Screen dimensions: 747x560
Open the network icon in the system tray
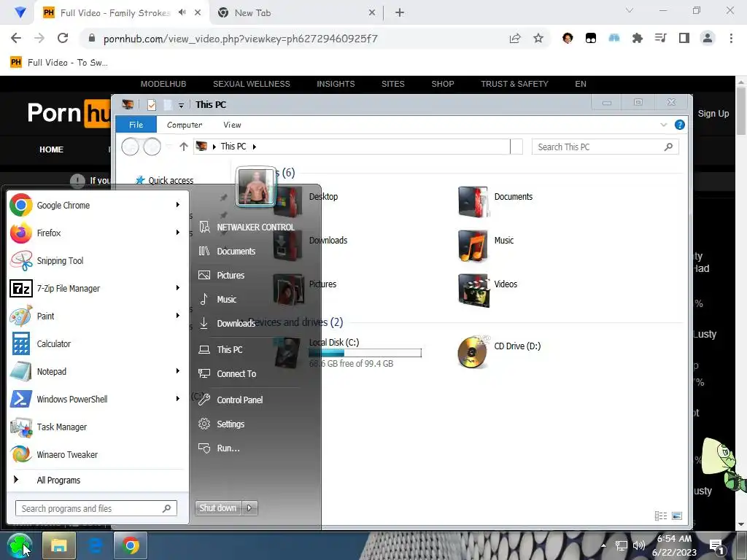[622, 545]
